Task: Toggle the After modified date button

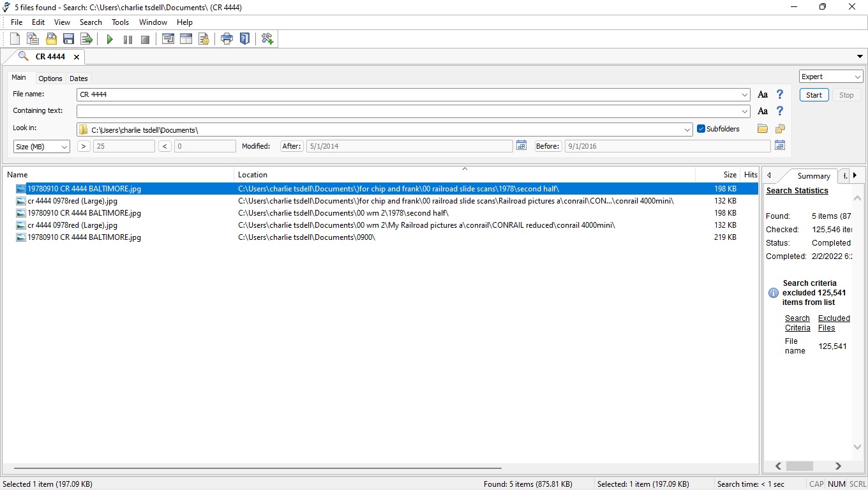Action: pyautogui.click(x=291, y=146)
